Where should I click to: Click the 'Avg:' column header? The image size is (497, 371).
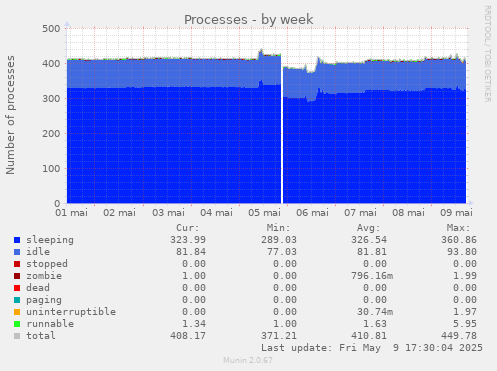pos(369,228)
